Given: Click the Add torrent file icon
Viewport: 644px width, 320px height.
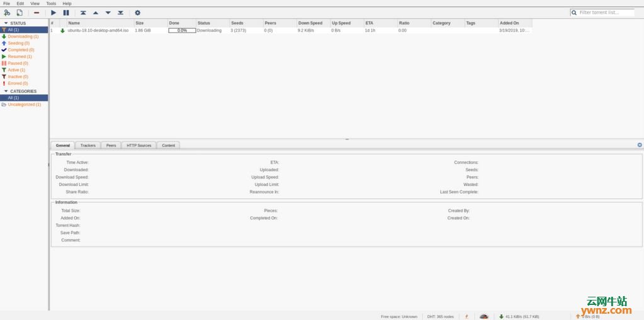Looking at the screenshot, I should click(x=20, y=13).
